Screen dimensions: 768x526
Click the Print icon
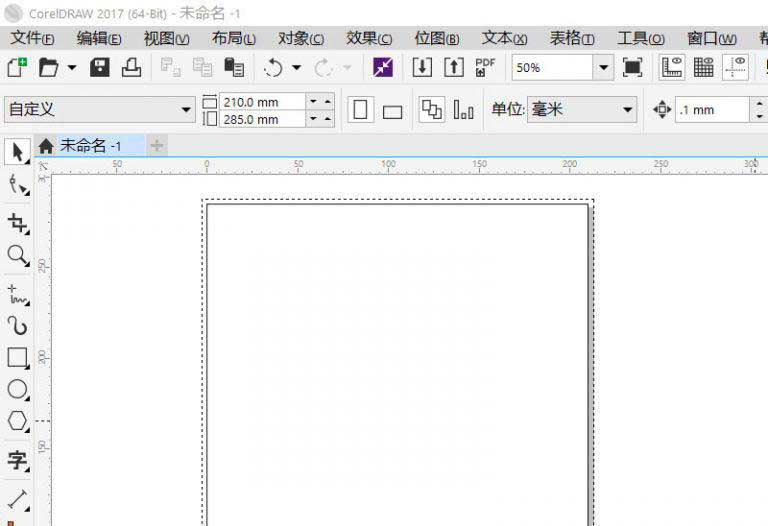pyautogui.click(x=131, y=68)
